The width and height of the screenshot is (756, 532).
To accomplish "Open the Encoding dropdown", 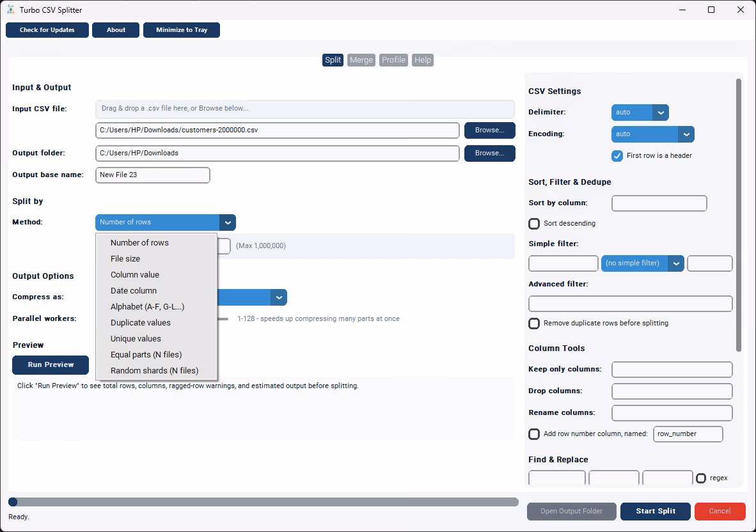I will (653, 134).
